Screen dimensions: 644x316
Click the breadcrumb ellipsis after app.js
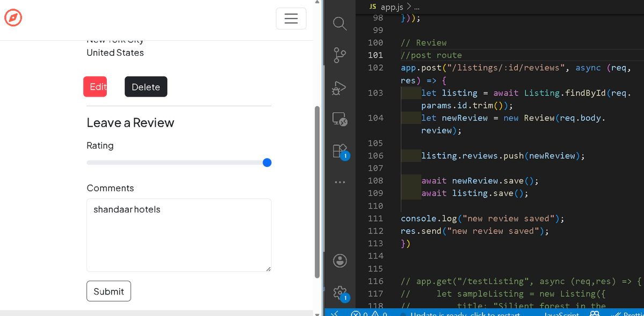point(418,8)
